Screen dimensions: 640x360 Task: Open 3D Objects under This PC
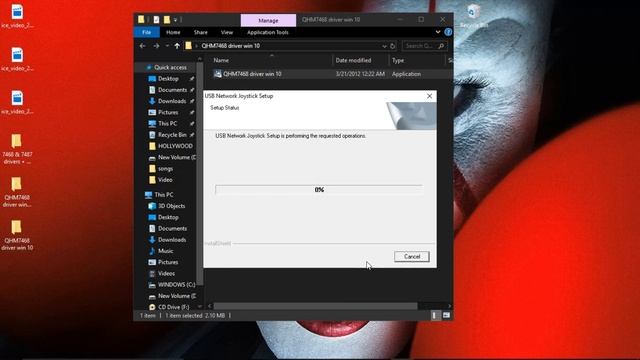(x=171, y=206)
